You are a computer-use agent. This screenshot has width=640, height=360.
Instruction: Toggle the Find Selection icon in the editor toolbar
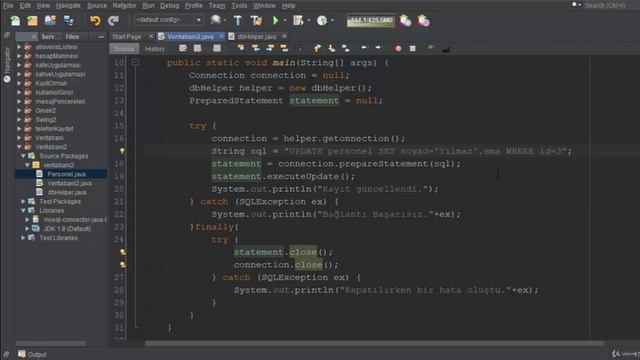pyautogui.click(x=241, y=48)
